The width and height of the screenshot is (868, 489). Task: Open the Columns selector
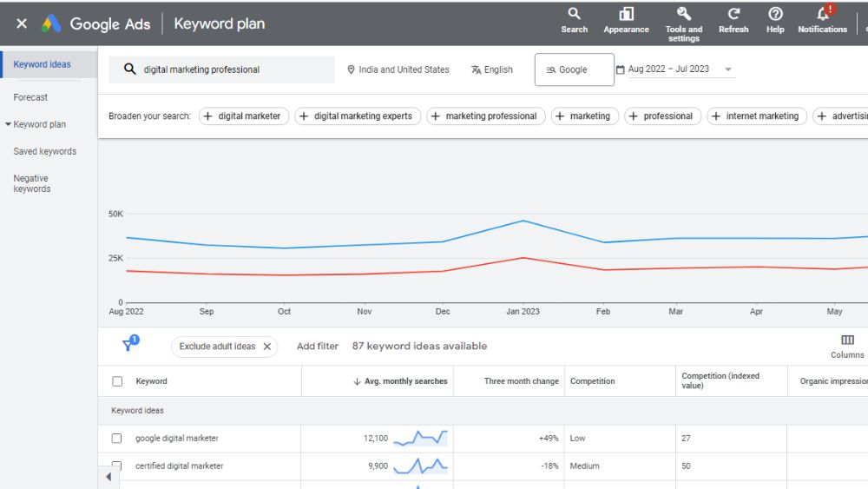pyautogui.click(x=847, y=347)
